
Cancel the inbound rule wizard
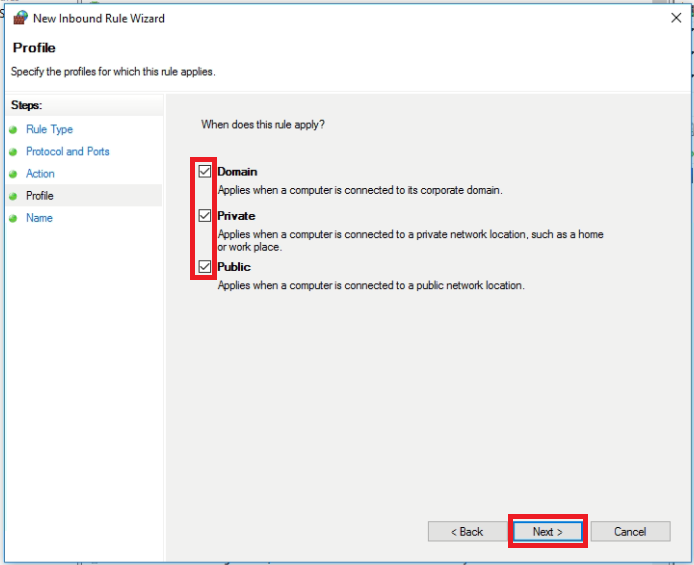click(630, 532)
